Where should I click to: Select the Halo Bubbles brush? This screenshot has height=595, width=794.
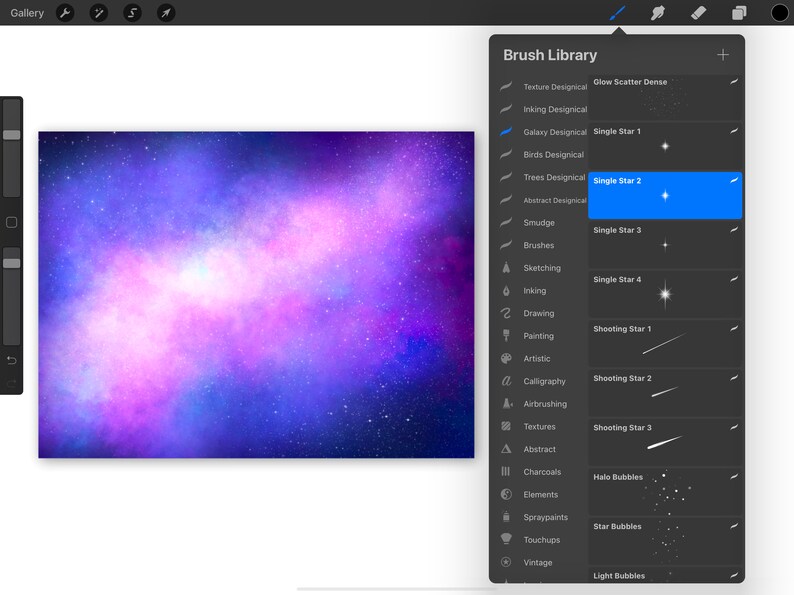(665, 492)
